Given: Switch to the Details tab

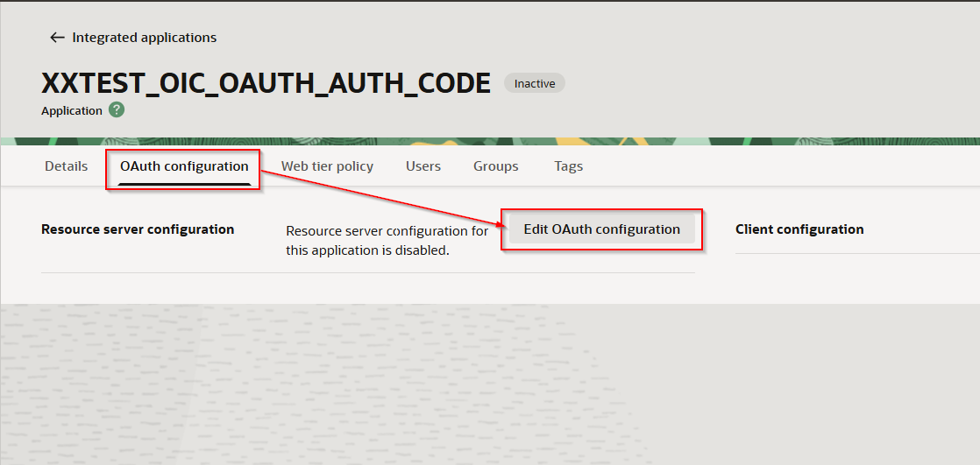Looking at the screenshot, I should pos(67,166).
